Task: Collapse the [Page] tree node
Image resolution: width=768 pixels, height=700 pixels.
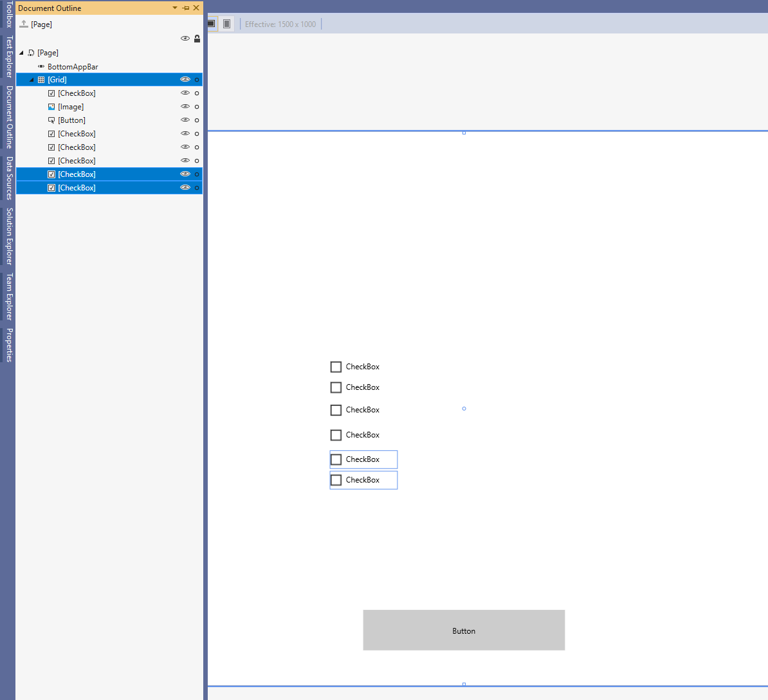Action: (x=21, y=53)
